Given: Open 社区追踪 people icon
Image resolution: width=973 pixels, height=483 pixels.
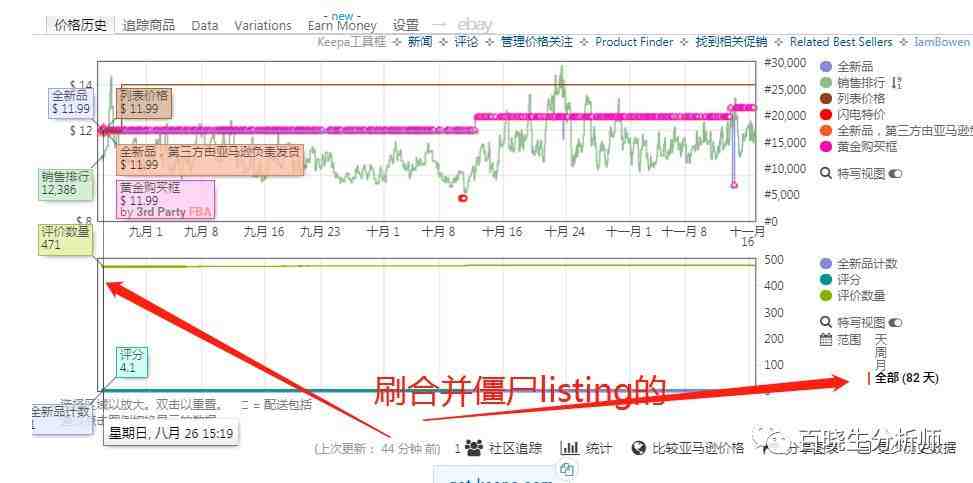Looking at the screenshot, I should tap(474, 448).
